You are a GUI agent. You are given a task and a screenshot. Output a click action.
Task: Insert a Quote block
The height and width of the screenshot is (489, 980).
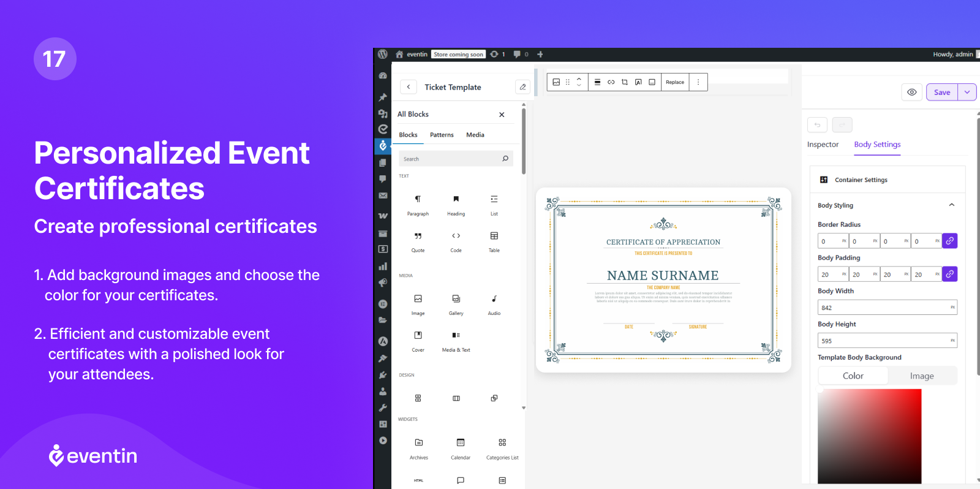pos(418,242)
